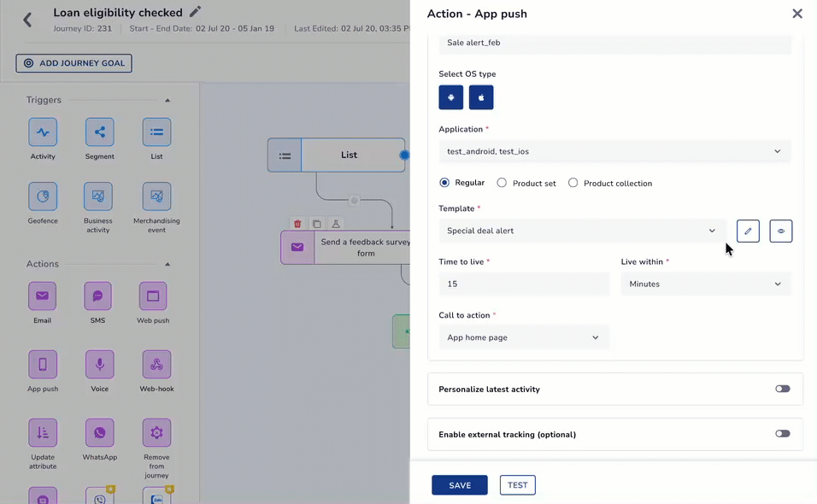Click the Sale alert_feb name field
Image resolution: width=817 pixels, height=504 pixels.
click(614, 44)
